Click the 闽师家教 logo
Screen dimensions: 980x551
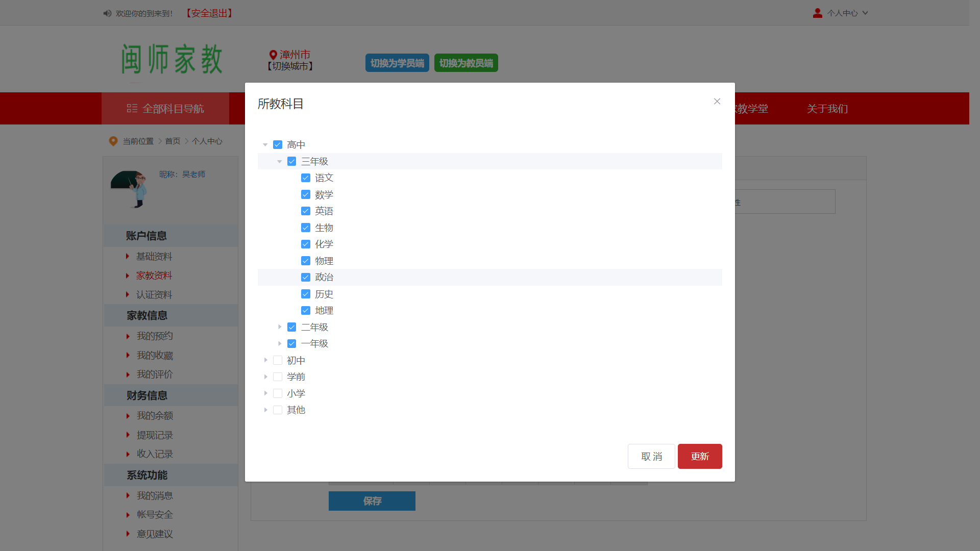172,59
